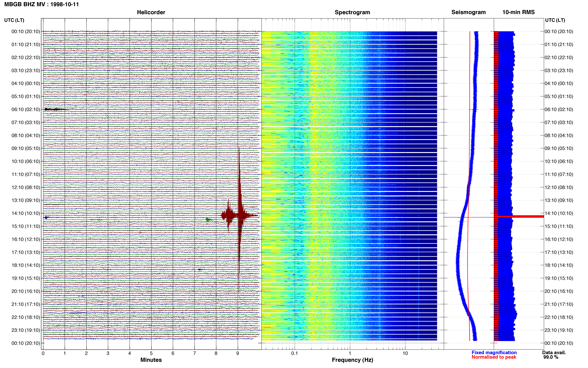Click left time label '03:10 (23:10)'
The height and width of the screenshot is (368, 588).
click(26, 71)
